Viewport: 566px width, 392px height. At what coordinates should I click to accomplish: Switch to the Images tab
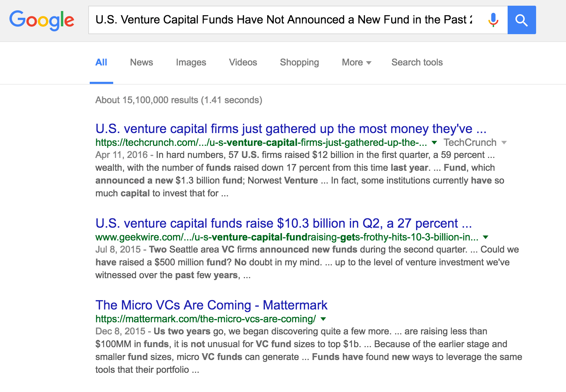pos(191,62)
